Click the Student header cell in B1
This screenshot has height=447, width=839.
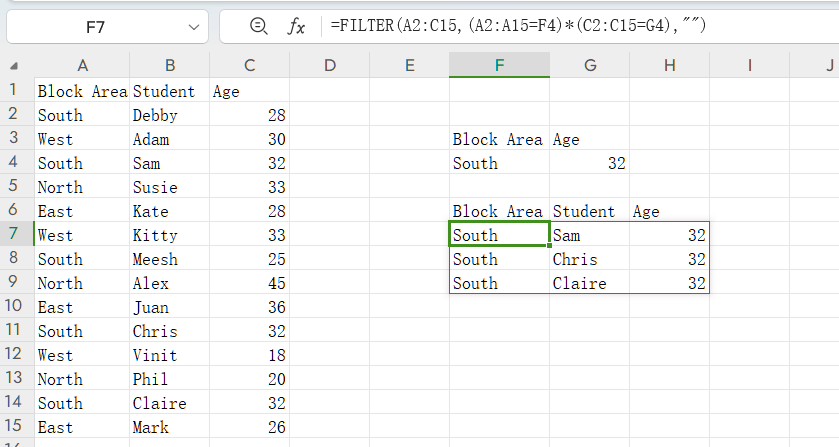point(169,91)
